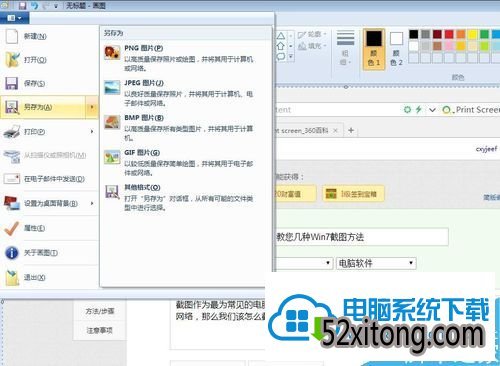This screenshot has height=366, width=500.
Task: Click the checkmark icon for 属性(E)
Action: [12, 228]
